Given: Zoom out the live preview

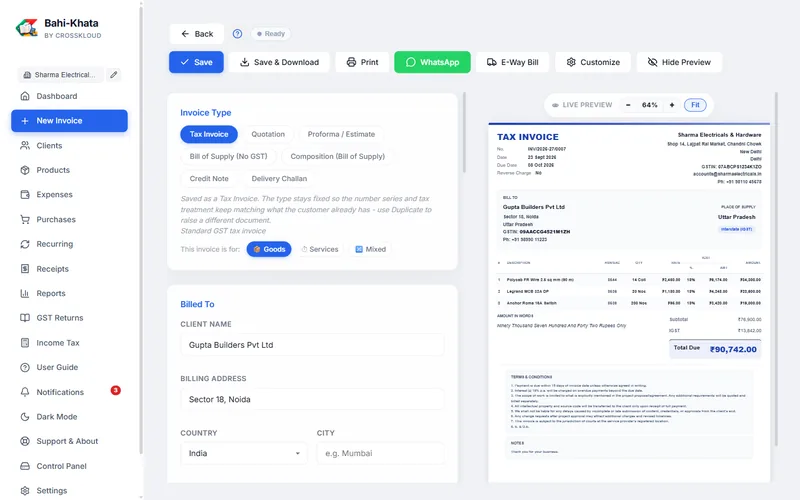Looking at the screenshot, I should [x=628, y=105].
